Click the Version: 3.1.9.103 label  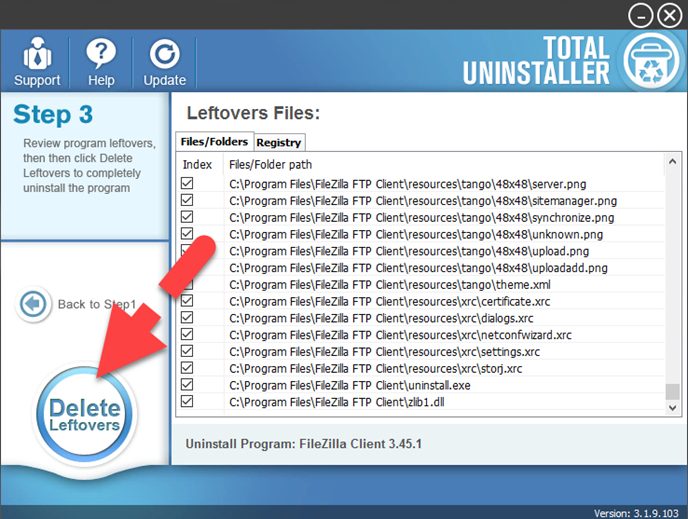coord(636,513)
